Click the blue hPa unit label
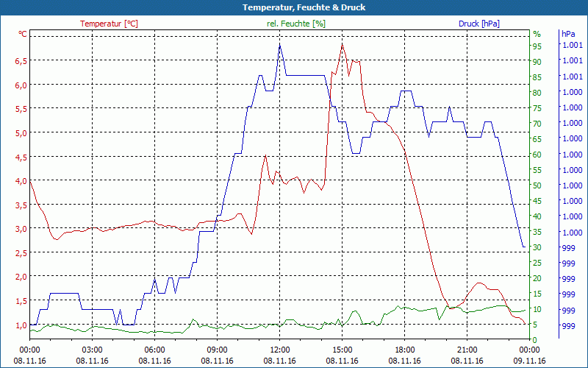This screenshot has height=368, width=588. pyautogui.click(x=568, y=34)
